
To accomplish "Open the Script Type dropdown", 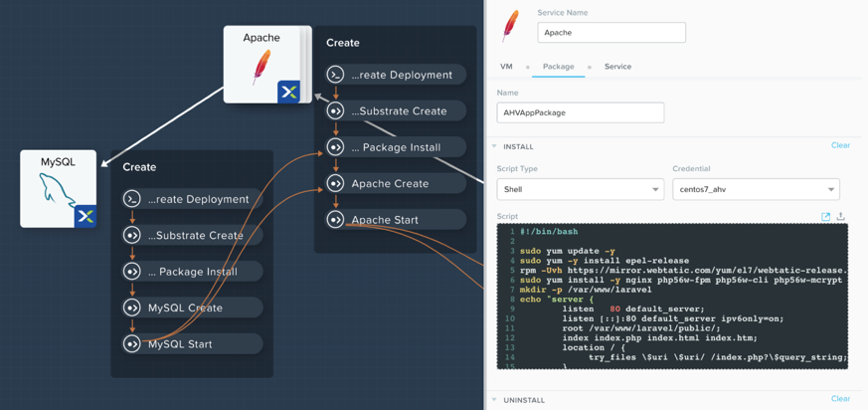I will 580,189.
